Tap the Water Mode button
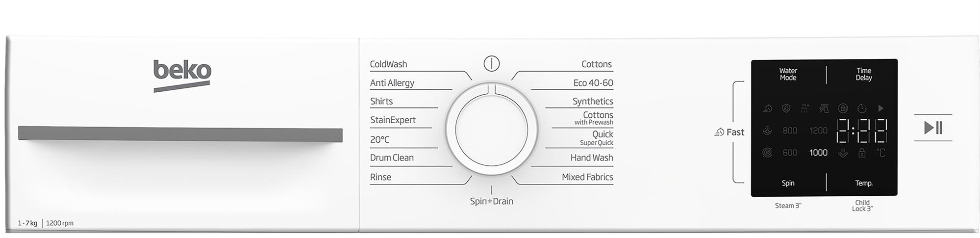 [x=788, y=74]
